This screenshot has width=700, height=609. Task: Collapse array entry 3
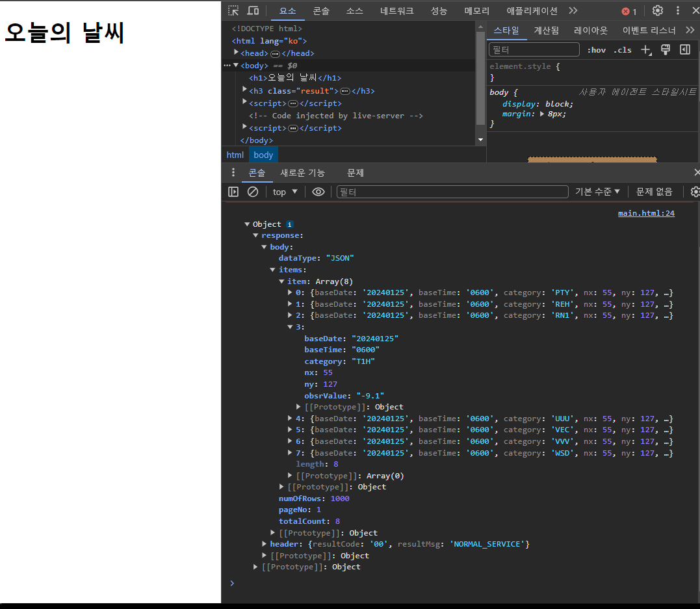[x=290, y=327]
